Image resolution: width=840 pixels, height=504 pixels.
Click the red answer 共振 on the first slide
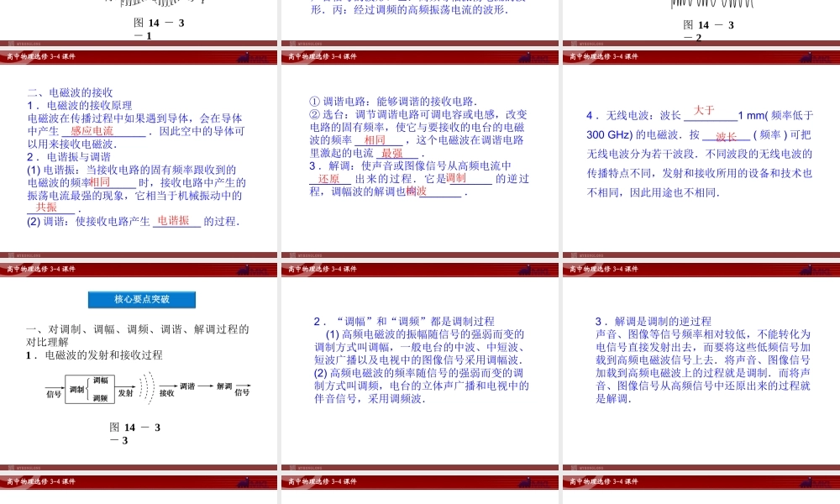click(x=46, y=207)
